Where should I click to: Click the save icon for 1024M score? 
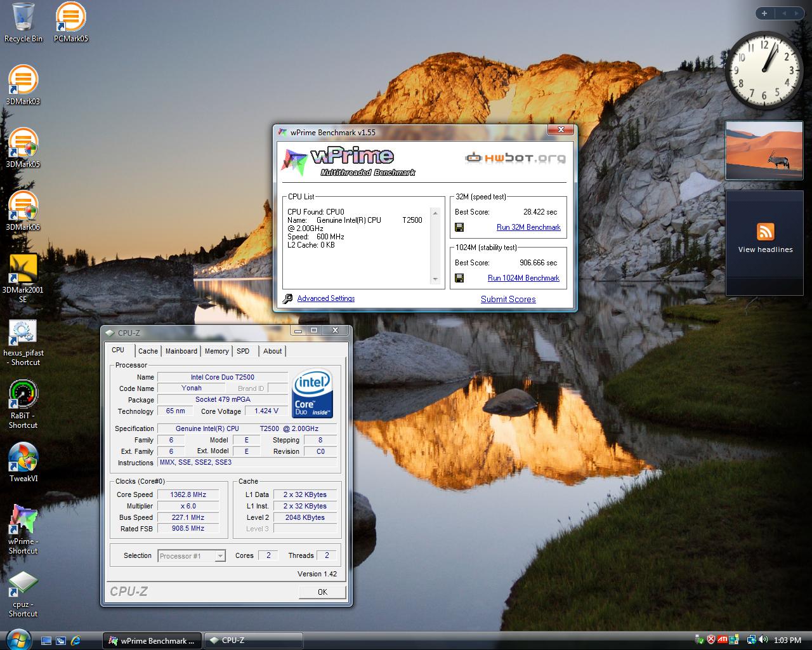tap(459, 278)
